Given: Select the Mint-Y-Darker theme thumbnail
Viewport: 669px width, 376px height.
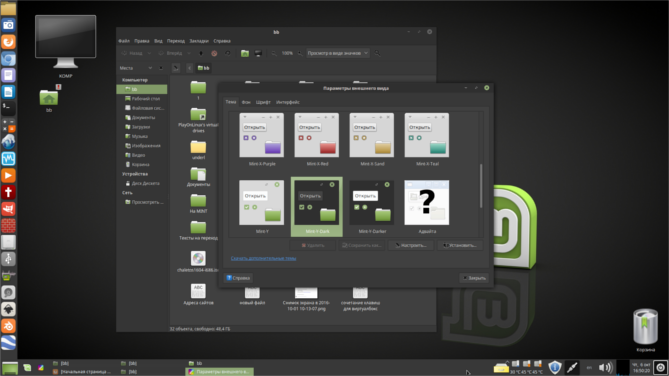Looking at the screenshot, I should (372, 207).
